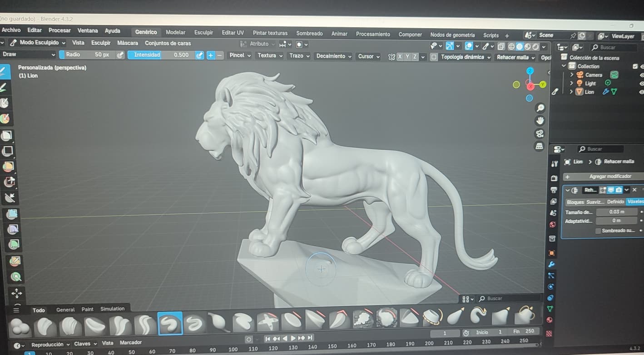Click the viewport zoom magnifier icon

click(x=540, y=108)
